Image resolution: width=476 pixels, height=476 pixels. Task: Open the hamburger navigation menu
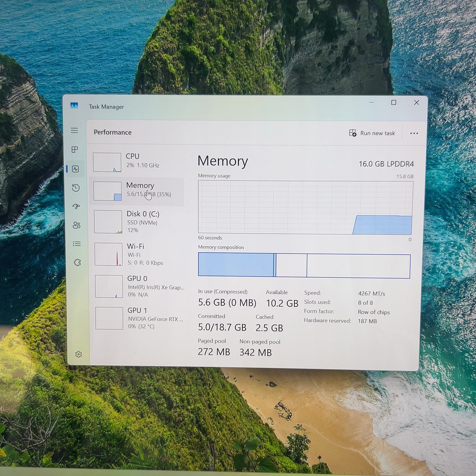[x=74, y=131]
